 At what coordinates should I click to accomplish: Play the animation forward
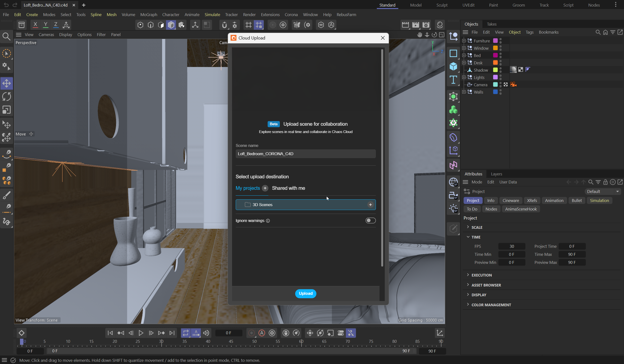(x=141, y=333)
